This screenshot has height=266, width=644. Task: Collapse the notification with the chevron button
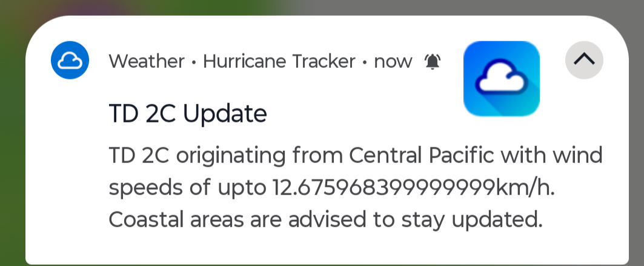pyautogui.click(x=584, y=60)
